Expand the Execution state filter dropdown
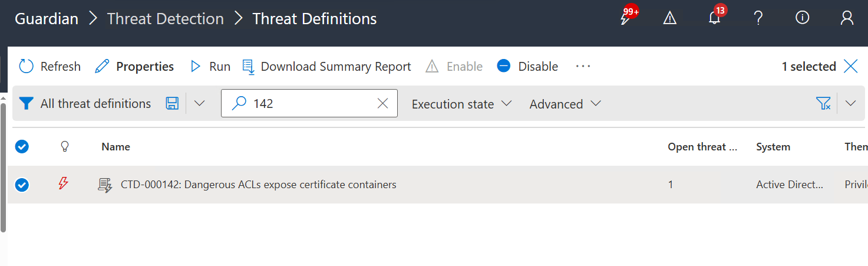Screen dimensions: 868x266 point(461,104)
